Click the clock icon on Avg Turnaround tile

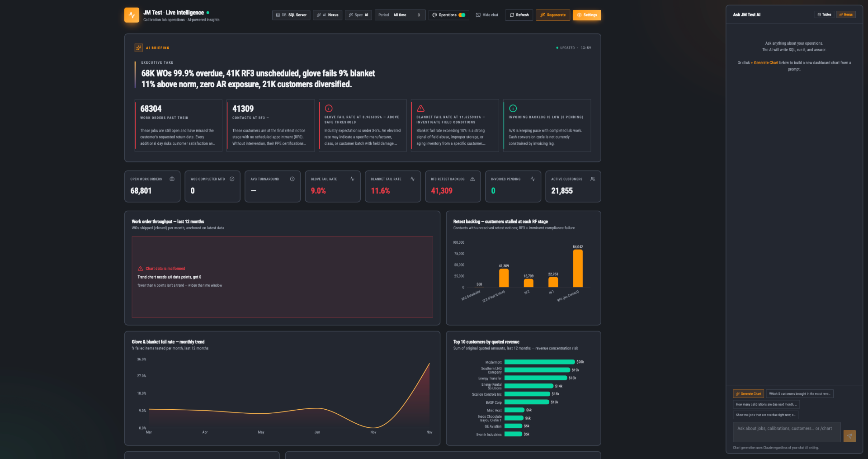tap(292, 179)
